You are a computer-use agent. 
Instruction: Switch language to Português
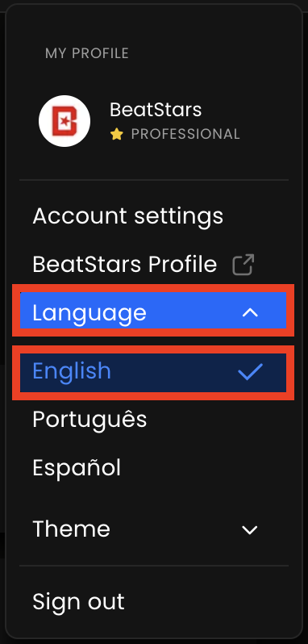[89, 420]
